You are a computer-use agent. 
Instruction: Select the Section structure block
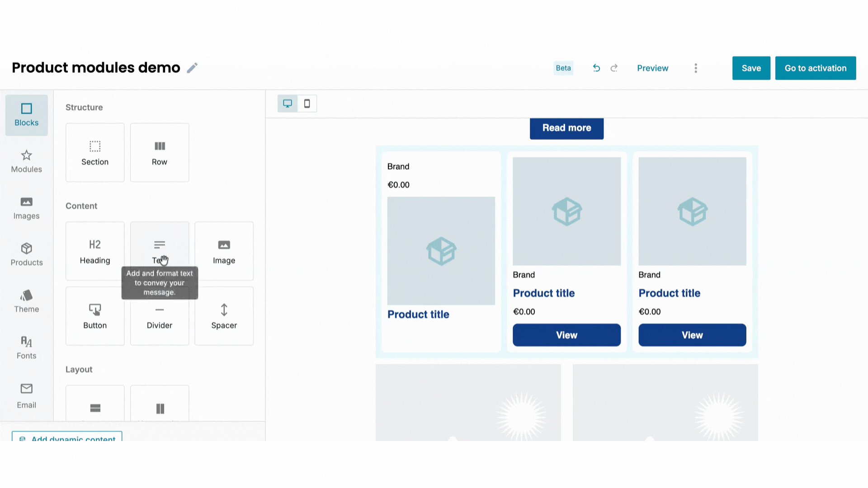(x=95, y=153)
